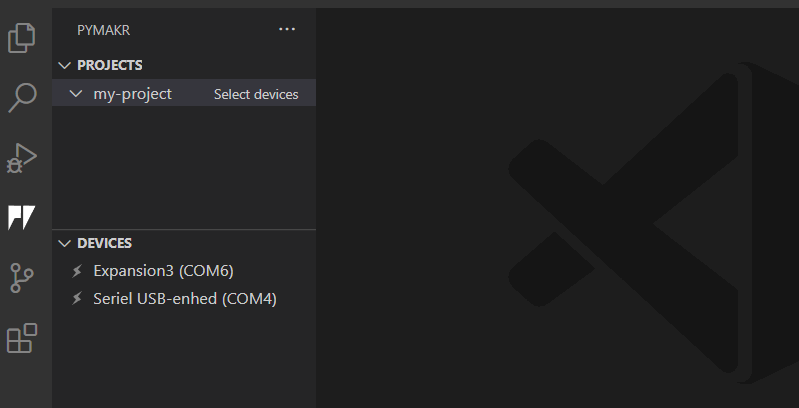Click the divider between Projects and Devices
The image size is (799, 408).
click(x=184, y=230)
